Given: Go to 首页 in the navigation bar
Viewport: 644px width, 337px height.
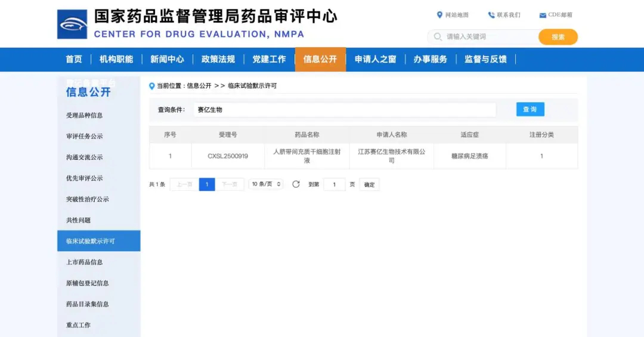Looking at the screenshot, I should (x=74, y=59).
